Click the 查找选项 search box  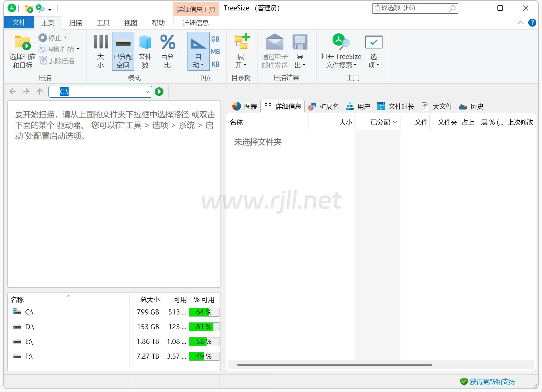pos(411,8)
